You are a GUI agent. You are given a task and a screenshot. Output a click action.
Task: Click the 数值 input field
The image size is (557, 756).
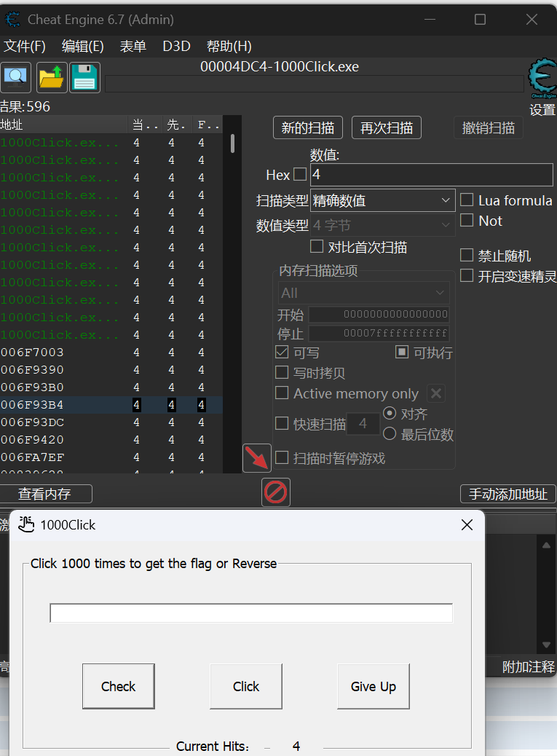[x=432, y=175]
